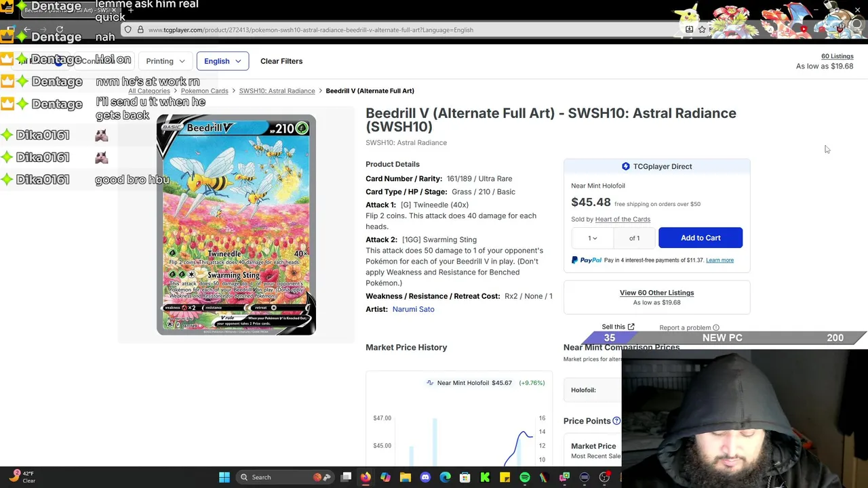This screenshot has height=488, width=868.
Task: Open the green K app on taskbar
Action: pos(485,477)
